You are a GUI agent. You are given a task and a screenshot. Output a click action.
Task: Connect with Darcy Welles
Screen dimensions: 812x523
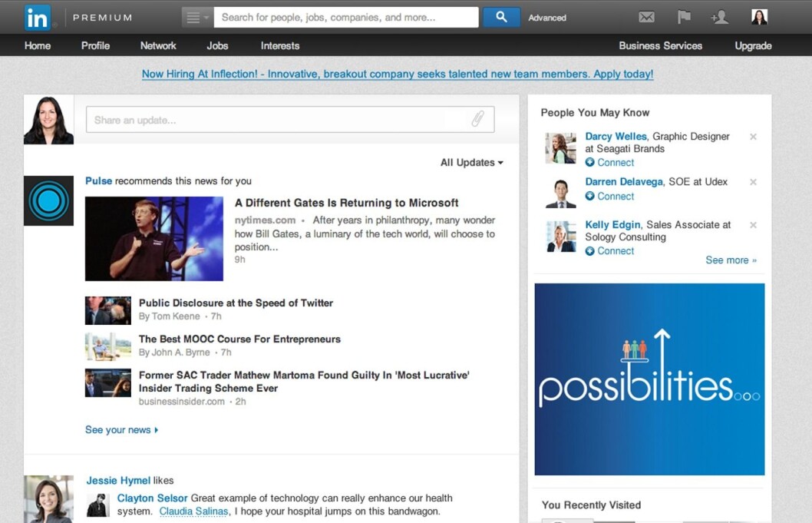(x=616, y=162)
